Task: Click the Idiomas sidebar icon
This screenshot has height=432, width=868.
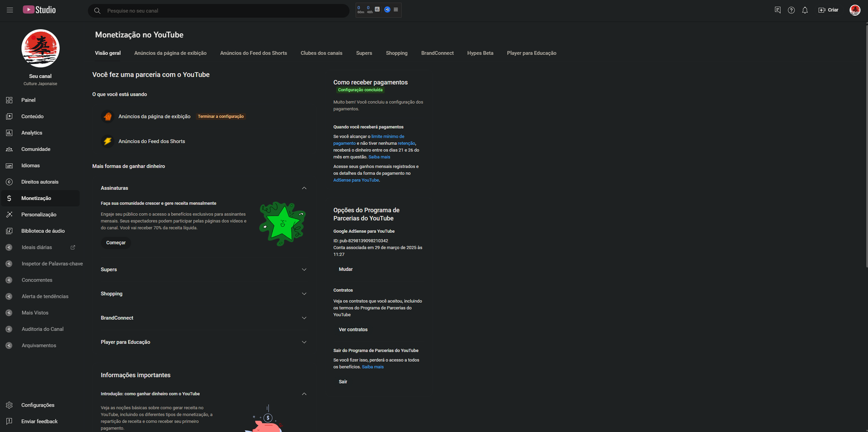Action: pos(9,166)
